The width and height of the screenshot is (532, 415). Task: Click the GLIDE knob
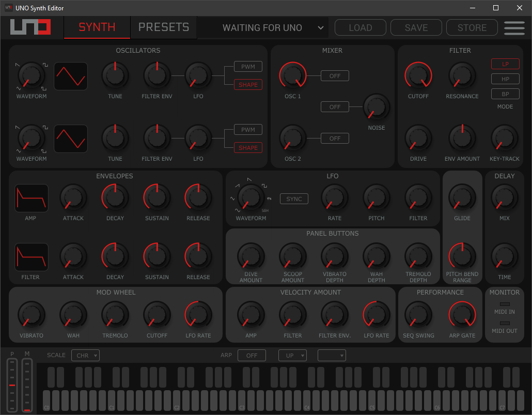coord(462,197)
